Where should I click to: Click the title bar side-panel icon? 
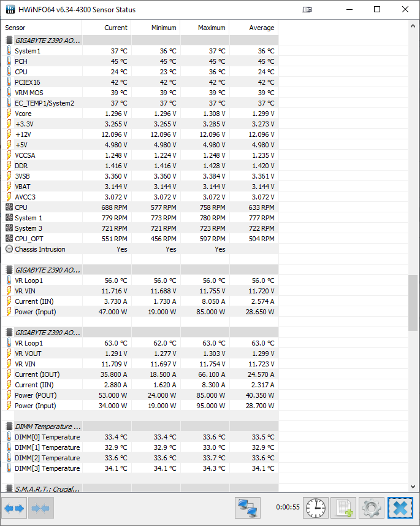coord(307,9)
